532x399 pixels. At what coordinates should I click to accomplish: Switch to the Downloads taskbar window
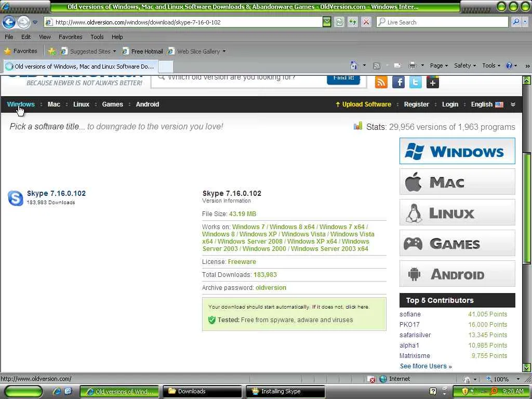tap(202, 392)
